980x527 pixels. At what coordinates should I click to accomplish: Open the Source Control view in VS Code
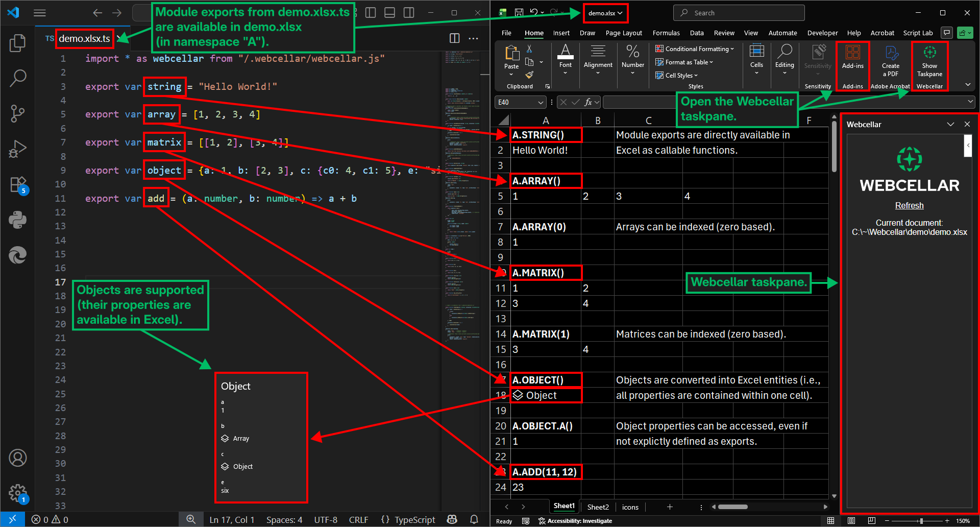(18, 113)
